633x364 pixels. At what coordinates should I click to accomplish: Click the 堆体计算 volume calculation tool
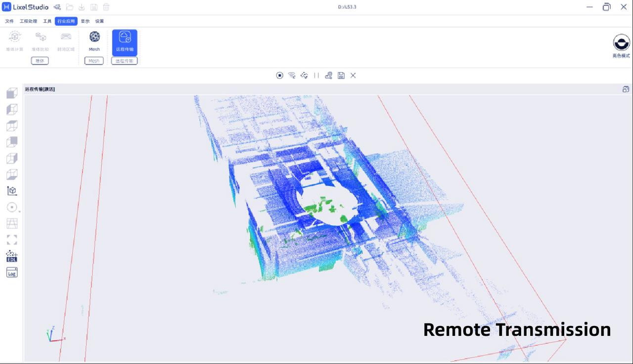coord(15,41)
